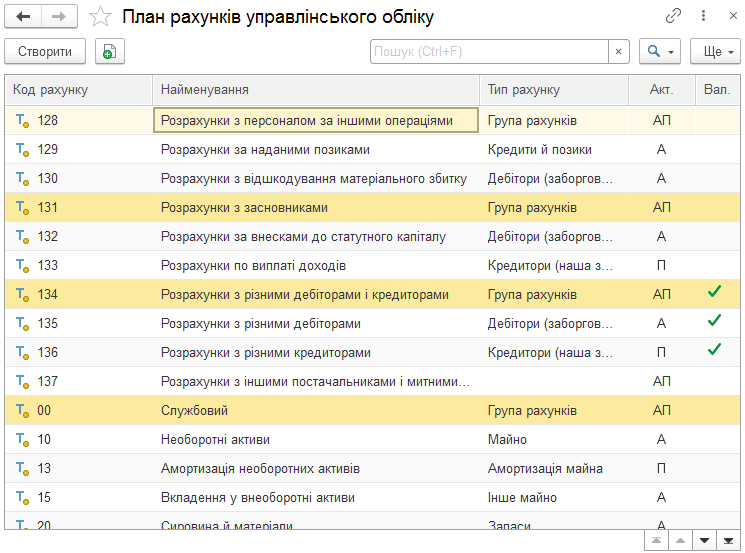The height and width of the screenshot is (553, 745).
Task: Sort by the Код рахунку column header
Action: (x=79, y=90)
